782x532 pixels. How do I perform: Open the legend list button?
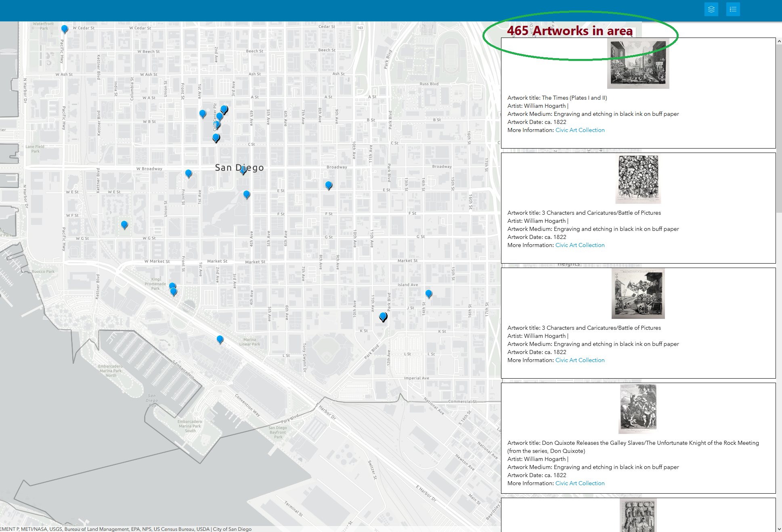(733, 9)
